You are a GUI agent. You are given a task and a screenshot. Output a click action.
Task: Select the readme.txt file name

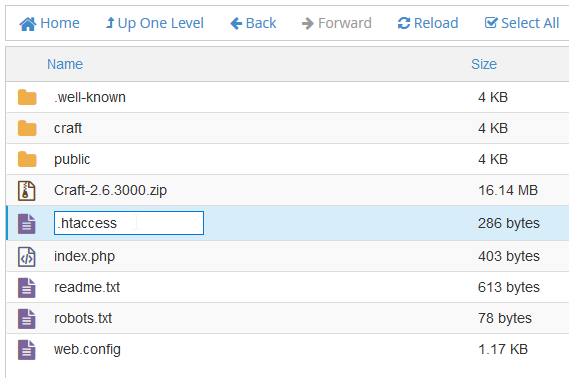click(87, 287)
